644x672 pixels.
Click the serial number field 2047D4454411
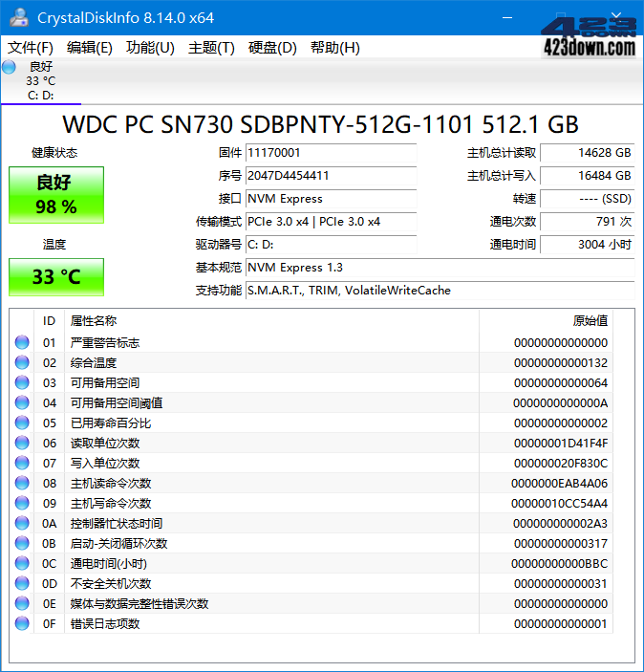[331, 176]
